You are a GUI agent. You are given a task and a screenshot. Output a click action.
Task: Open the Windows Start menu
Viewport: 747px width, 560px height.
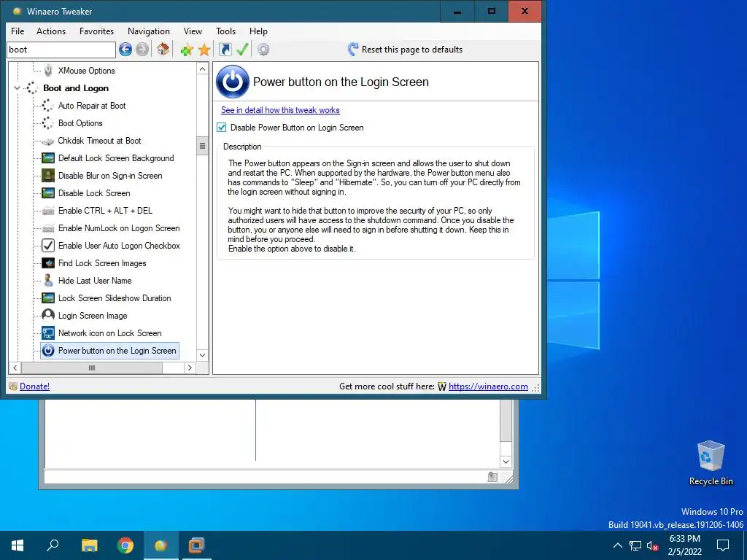click(x=18, y=545)
